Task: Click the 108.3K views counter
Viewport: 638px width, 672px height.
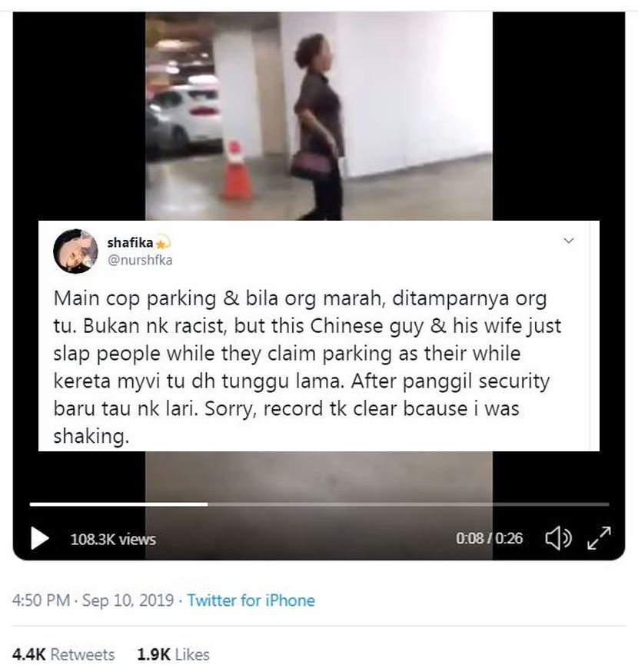Action: [x=113, y=539]
